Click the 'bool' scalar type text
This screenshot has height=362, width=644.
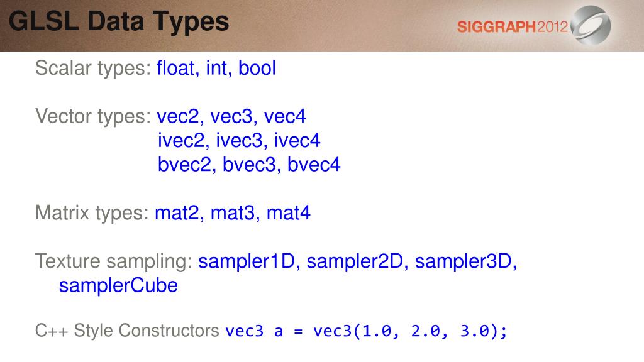(x=257, y=68)
